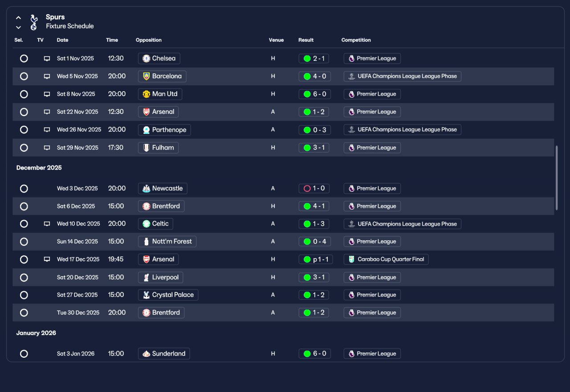570x392 pixels.
Task: Select the Liverpool fixture radio button
Action: (24, 278)
